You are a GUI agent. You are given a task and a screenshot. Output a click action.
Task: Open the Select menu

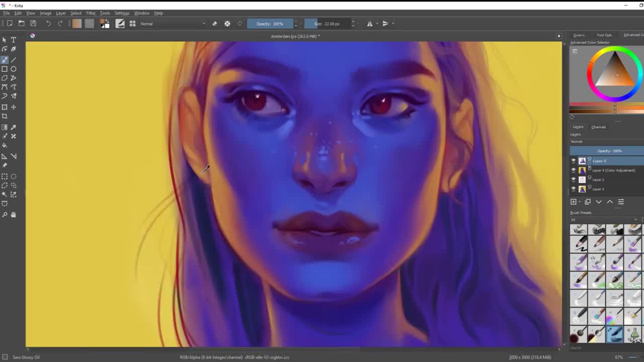76,13
